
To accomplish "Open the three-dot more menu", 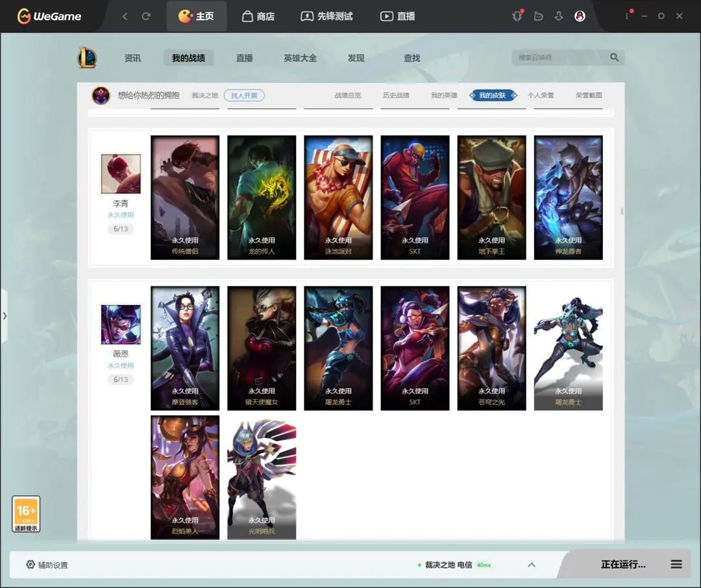I will coord(627,16).
